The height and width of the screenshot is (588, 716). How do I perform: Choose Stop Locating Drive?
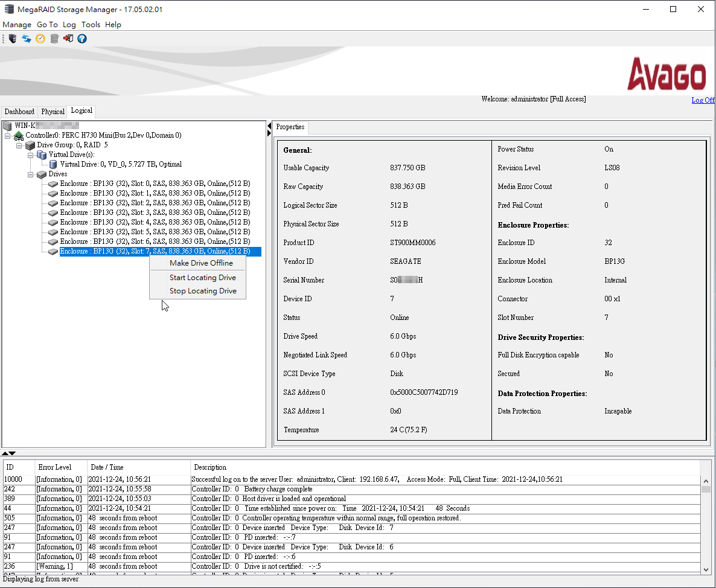point(198,291)
